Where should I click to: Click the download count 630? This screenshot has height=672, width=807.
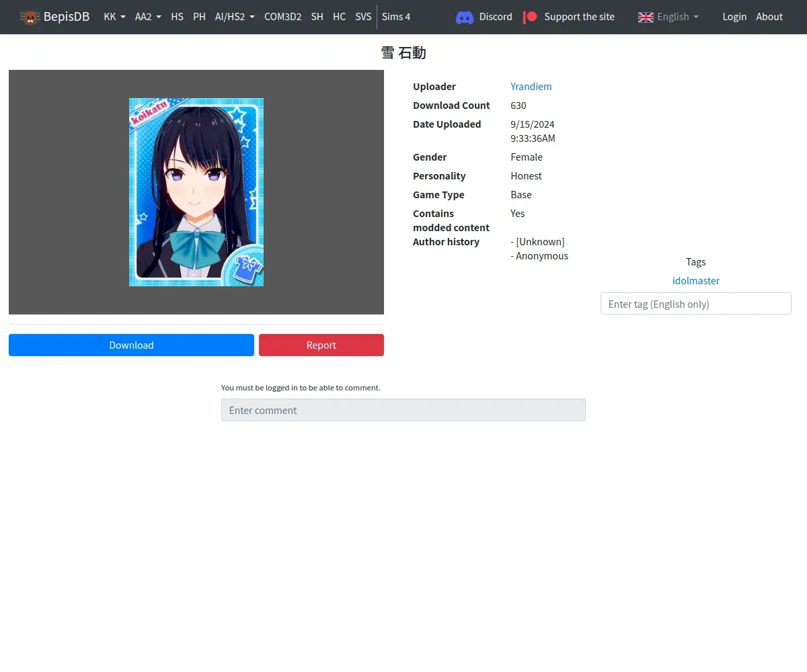(x=518, y=106)
